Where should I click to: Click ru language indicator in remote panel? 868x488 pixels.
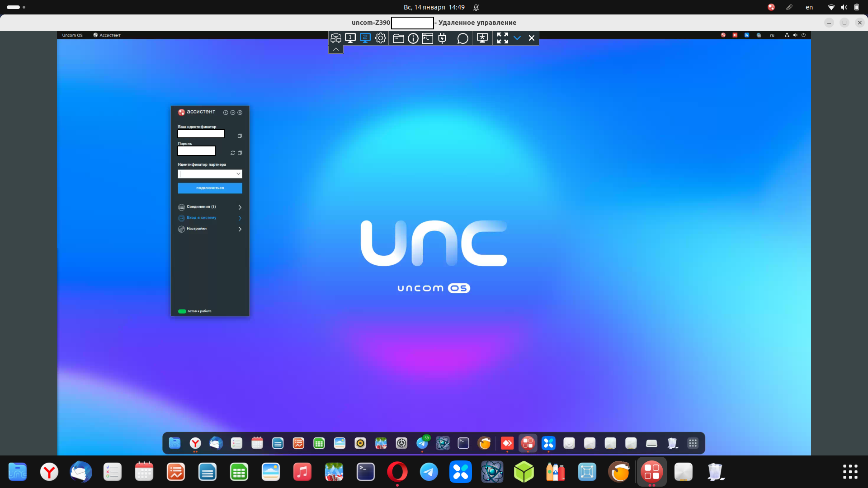click(772, 35)
